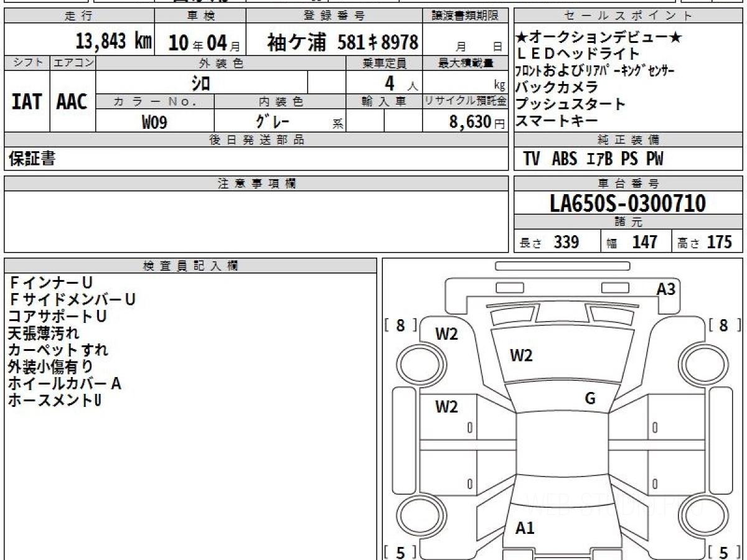Click the IAT shift type cell

27,102
